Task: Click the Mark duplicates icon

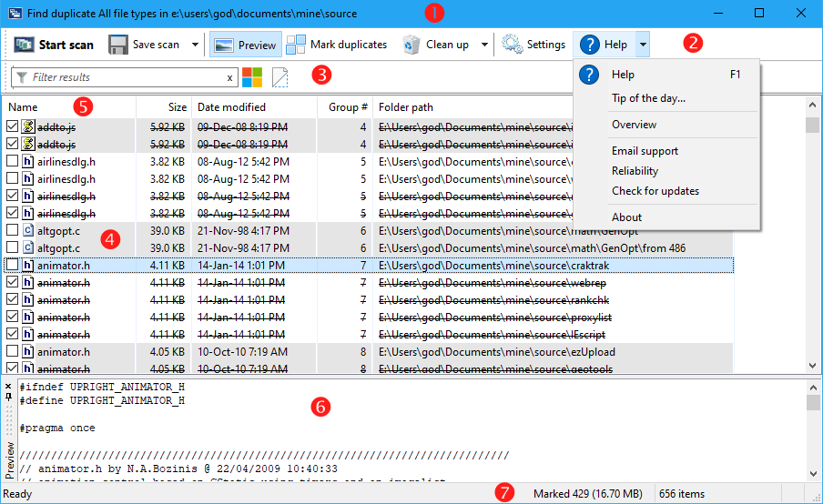Action: (x=296, y=45)
